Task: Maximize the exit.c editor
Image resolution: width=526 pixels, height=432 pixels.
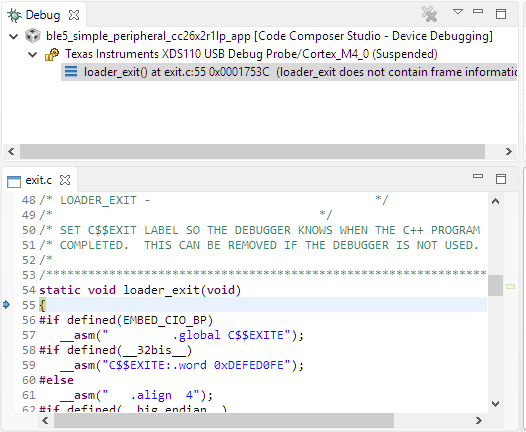Action: pyautogui.click(x=501, y=179)
